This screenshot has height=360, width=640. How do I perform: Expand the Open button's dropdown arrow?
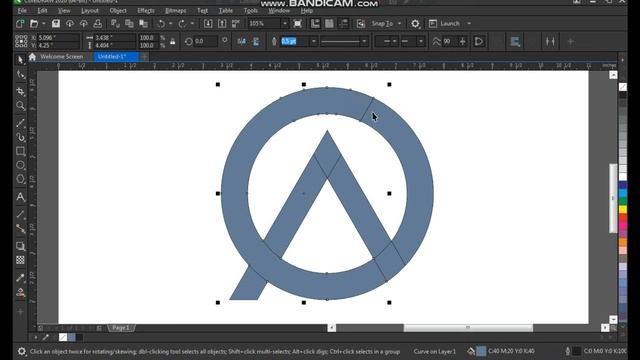tap(44, 24)
